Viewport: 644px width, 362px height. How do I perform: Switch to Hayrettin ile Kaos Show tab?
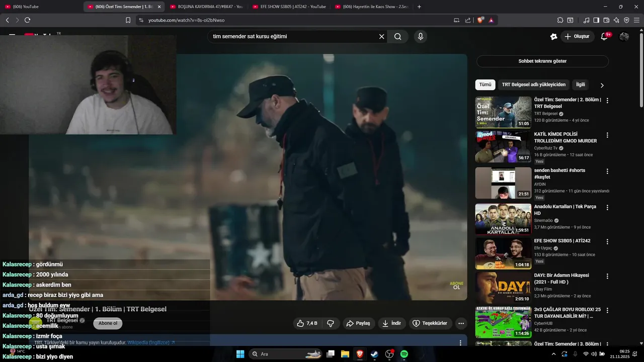pos(371,7)
